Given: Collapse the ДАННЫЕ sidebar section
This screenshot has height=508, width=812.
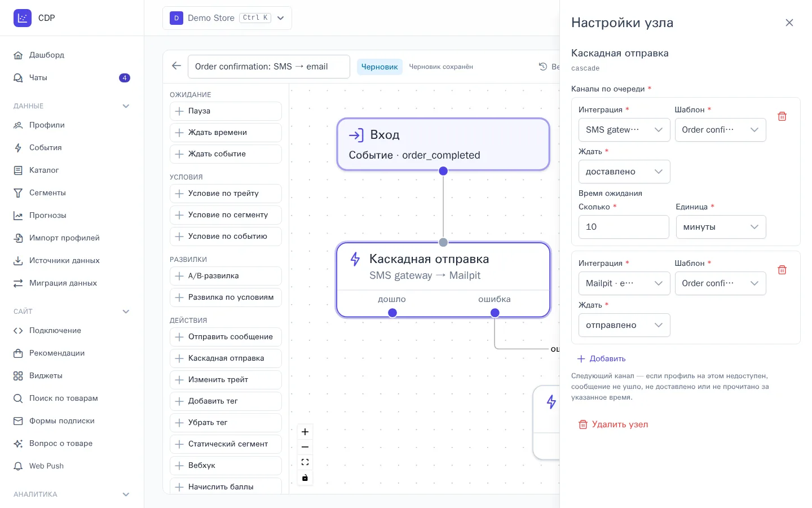Looking at the screenshot, I should tap(126, 106).
